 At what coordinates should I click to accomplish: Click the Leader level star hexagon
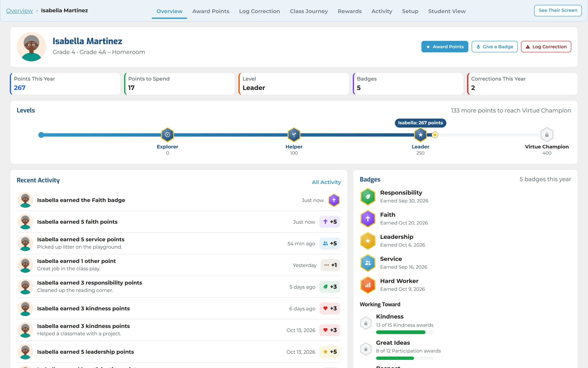tap(420, 135)
